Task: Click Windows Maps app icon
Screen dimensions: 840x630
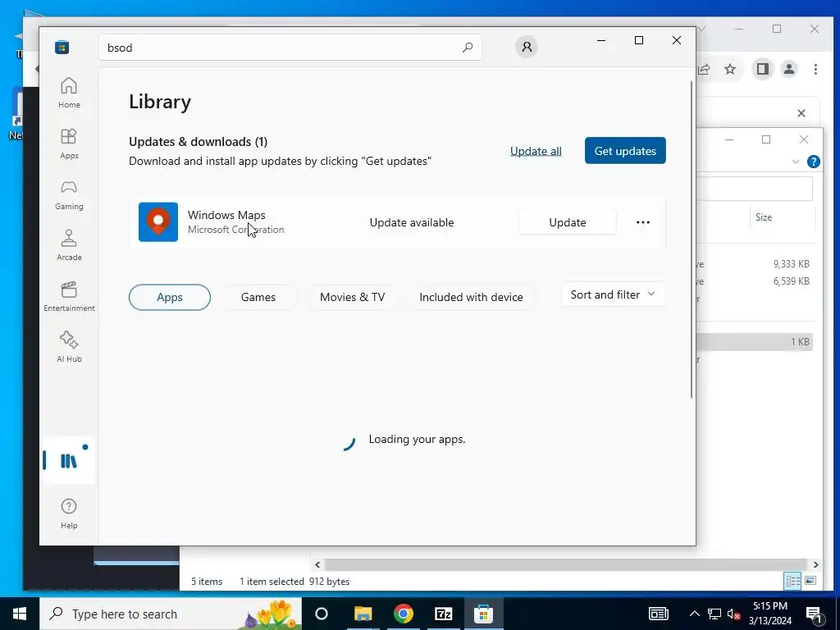Action: pos(158,221)
